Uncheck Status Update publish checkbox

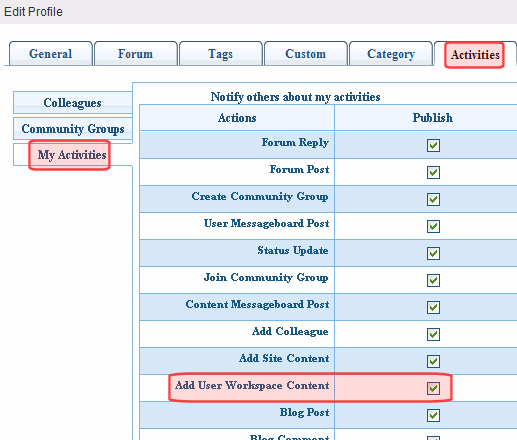click(x=433, y=253)
